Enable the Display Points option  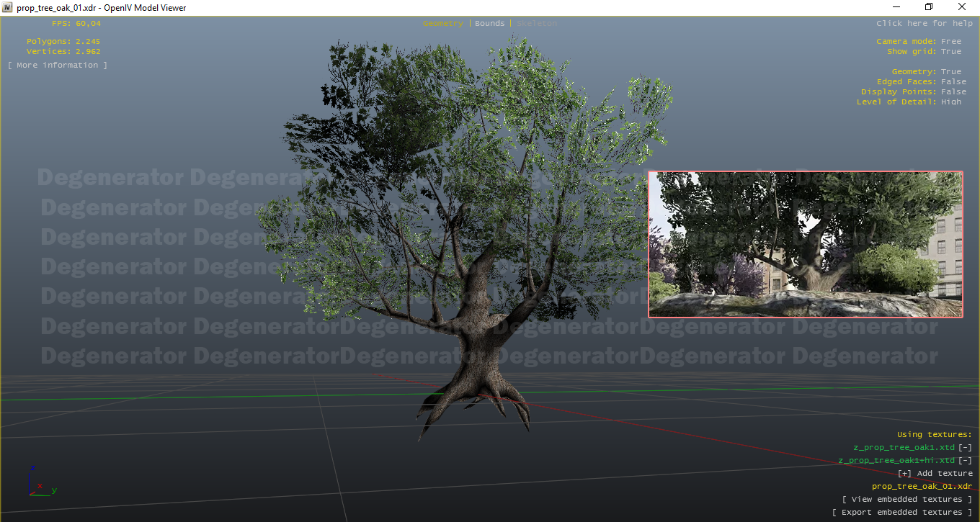pyautogui.click(x=953, y=92)
